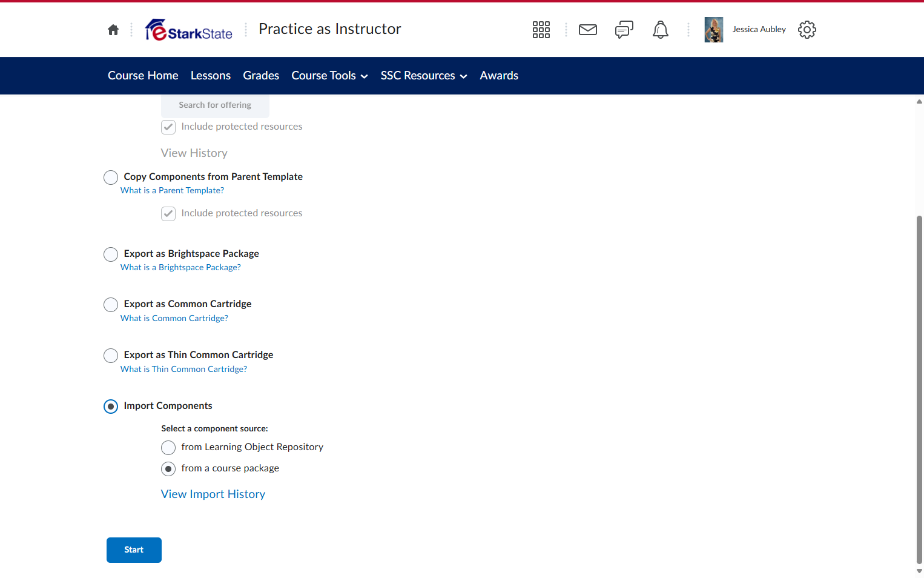Choose from Learning Object Repository source
This screenshot has height=578, width=924.
(x=168, y=448)
